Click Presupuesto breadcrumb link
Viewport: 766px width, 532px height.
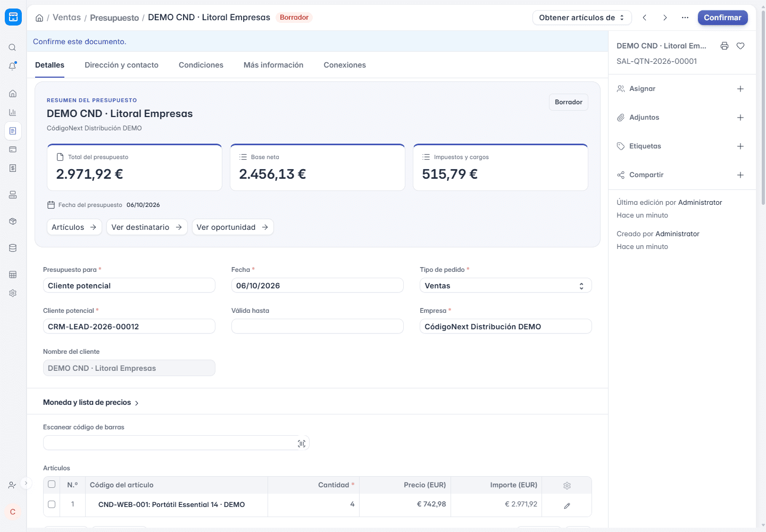114,18
